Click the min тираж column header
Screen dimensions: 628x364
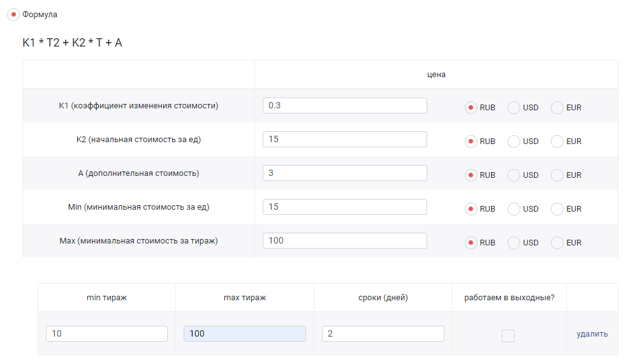[x=106, y=298]
